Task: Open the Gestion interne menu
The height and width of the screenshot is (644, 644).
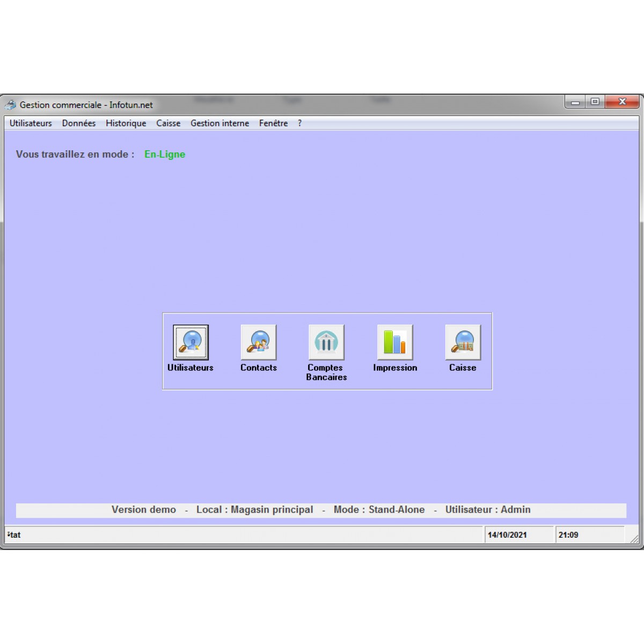Action: pos(219,123)
